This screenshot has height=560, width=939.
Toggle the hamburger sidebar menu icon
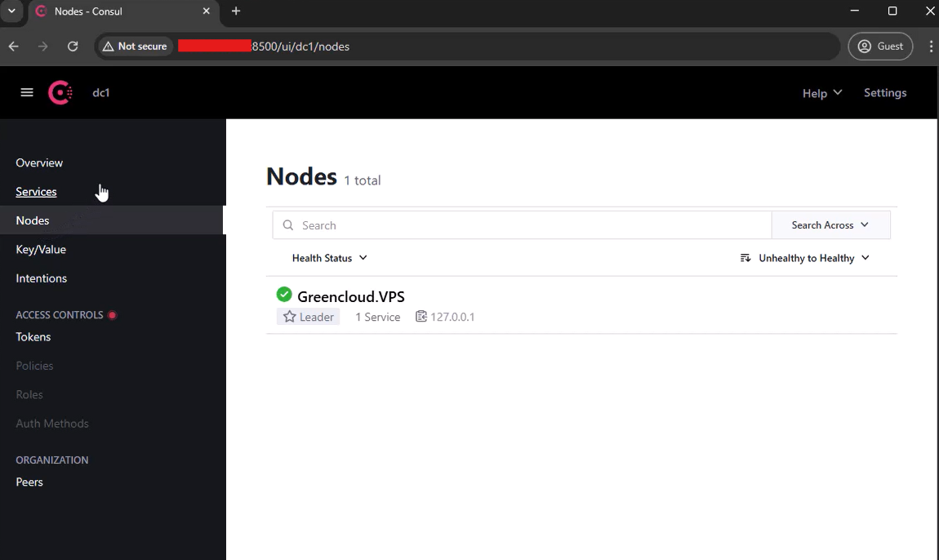coord(26,92)
